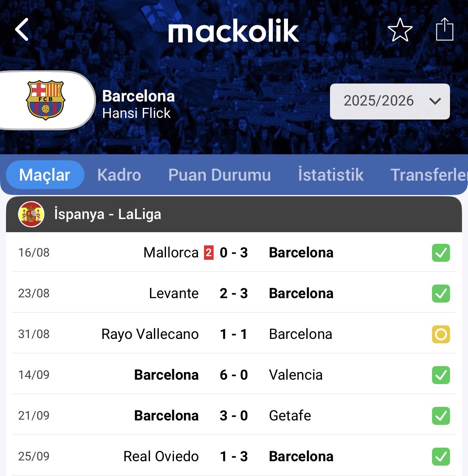Tap the Spain flag league icon
Screen dimensions: 468x476
coord(31,214)
